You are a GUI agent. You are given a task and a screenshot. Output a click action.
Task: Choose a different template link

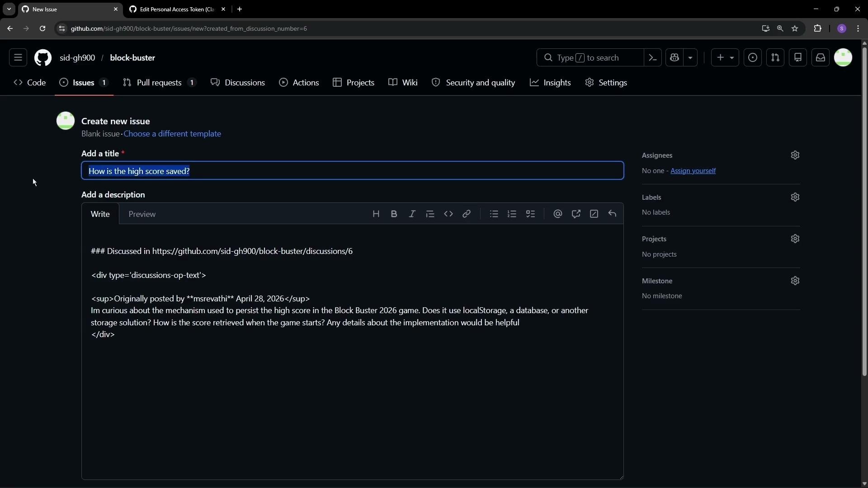pyautogui.click(x=172, y=134)
